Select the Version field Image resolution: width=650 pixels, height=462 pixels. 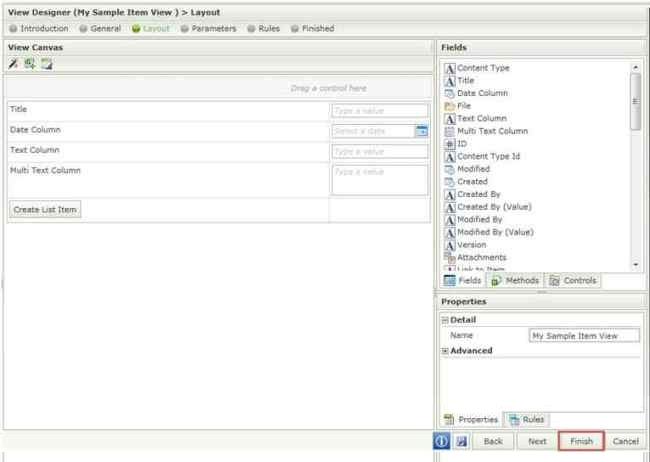(465, 245)
